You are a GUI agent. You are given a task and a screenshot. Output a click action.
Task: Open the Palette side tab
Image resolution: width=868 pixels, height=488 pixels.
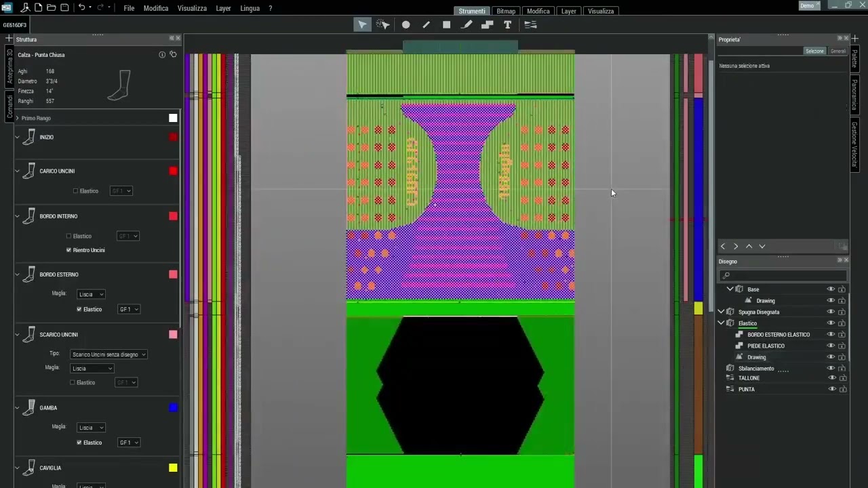pos(854,58)
